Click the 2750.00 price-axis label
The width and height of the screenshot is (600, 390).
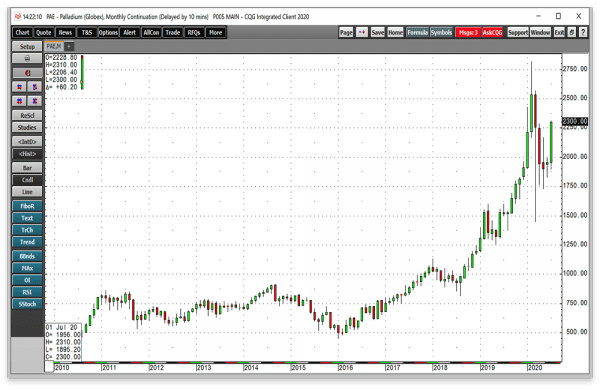(x=575, y=69)
